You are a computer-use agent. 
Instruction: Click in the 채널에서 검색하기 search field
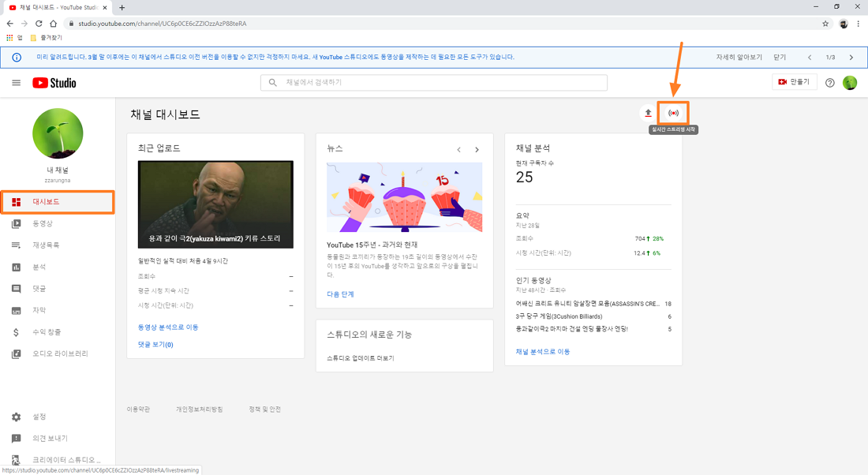point(434,83)
